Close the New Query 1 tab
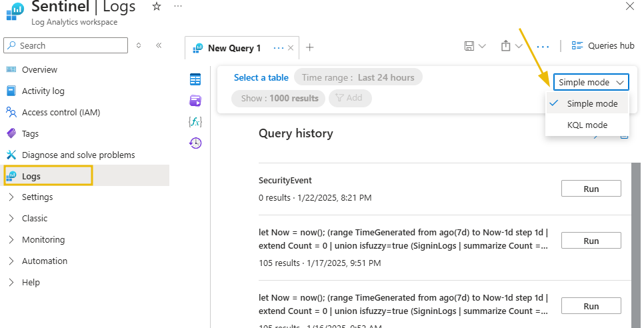 click(291, 48)
